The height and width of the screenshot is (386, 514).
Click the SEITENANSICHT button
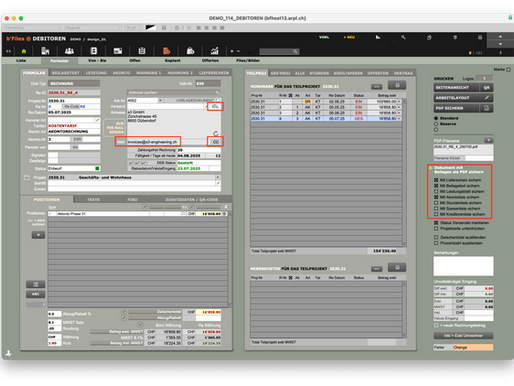pyautogui.click(x=457, y=87)
